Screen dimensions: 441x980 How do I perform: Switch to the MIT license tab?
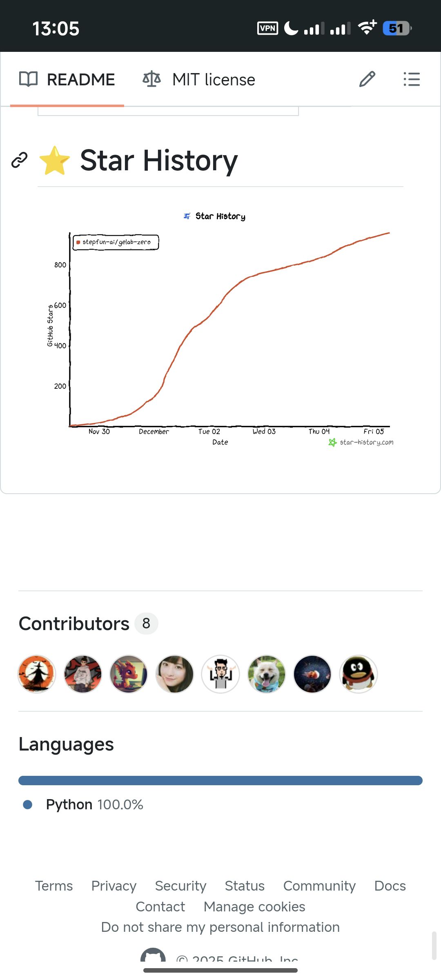click(x=199, y=79)
